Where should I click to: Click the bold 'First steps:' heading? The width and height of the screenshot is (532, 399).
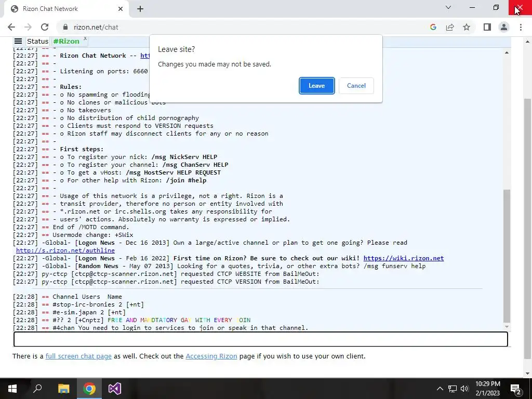pos(82,149)
